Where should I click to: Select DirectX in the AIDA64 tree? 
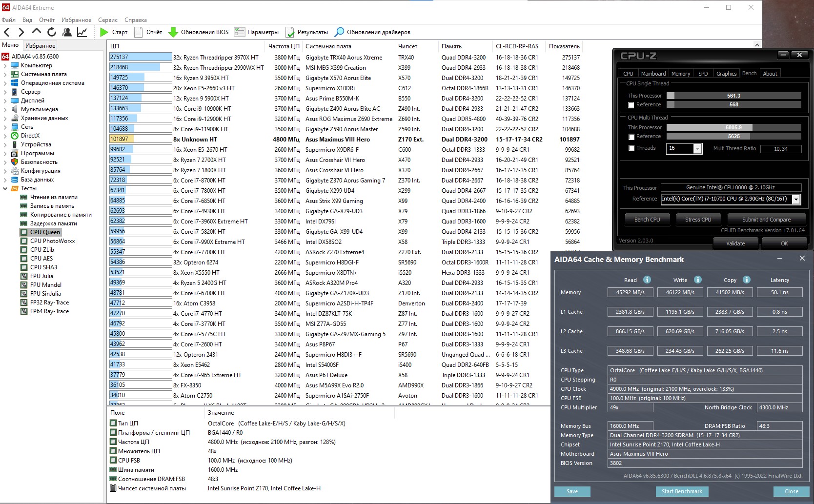30,136
